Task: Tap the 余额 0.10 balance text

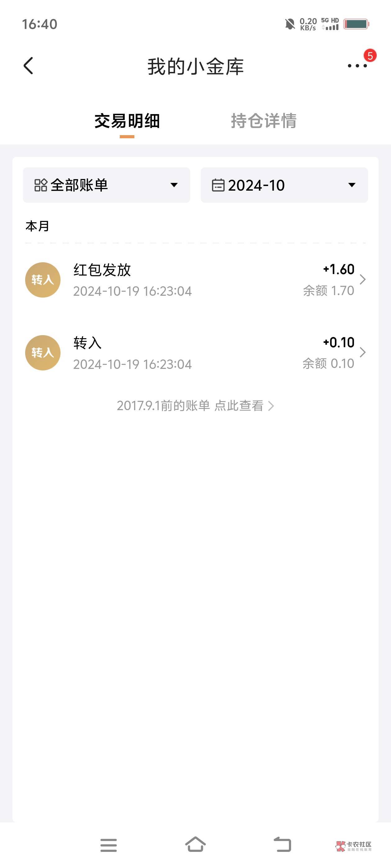Action: pyautogui.click(x=328, y=364)
